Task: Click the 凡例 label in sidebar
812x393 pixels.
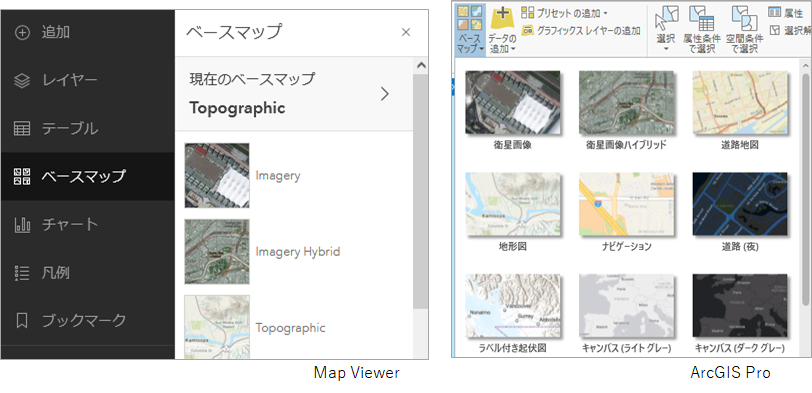Action: pos(56,273)
